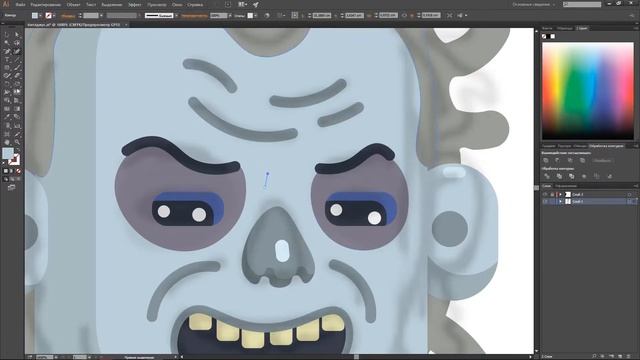The image size is (640, 360).
Task: Select the Blend tool
Action: point(17,117)
